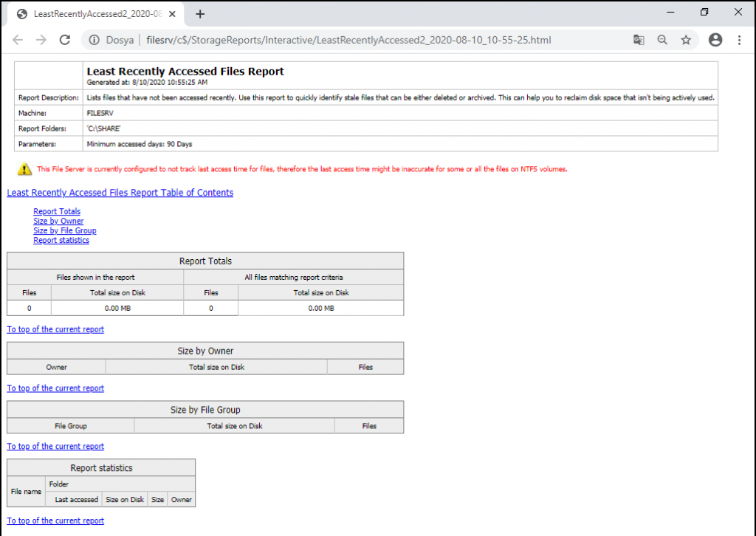This screenshot has height=536, width=756.
Task: Click the forward navigation arrow
Action: tap(42, 40)
